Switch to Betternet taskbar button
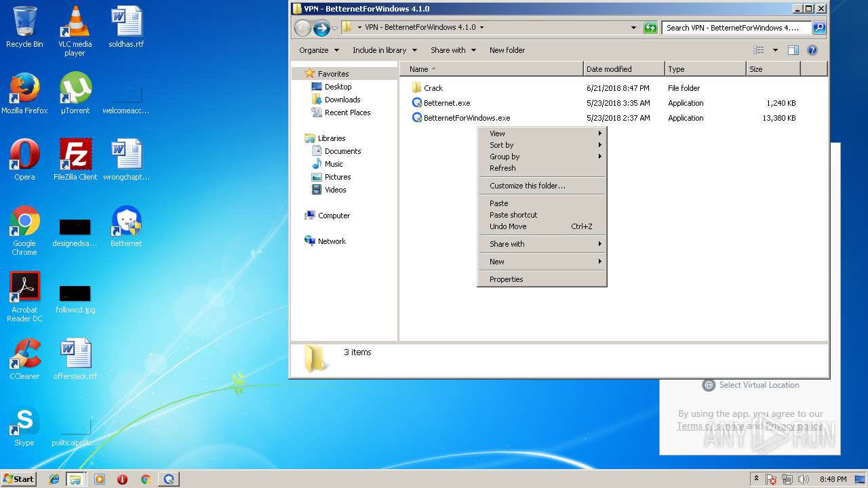The height and width of the screenshot is (488, 868). 169,479
